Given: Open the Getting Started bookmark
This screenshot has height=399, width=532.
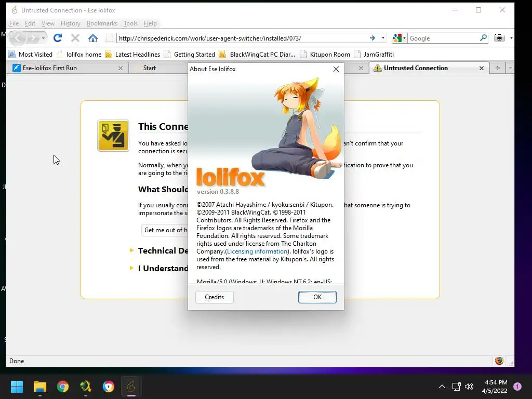Looking at the screenshot, I should [189, 54].
